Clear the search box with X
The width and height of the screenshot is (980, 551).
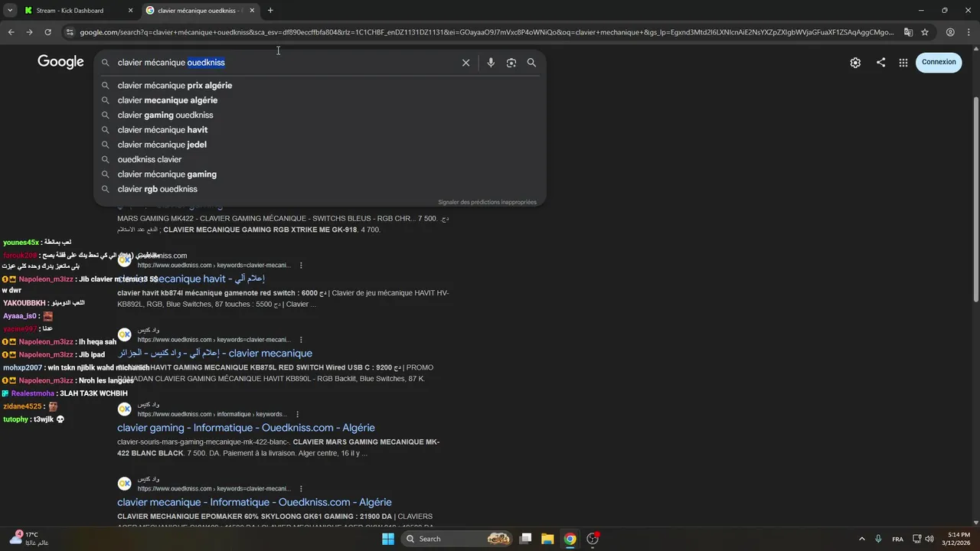(465, 63)
